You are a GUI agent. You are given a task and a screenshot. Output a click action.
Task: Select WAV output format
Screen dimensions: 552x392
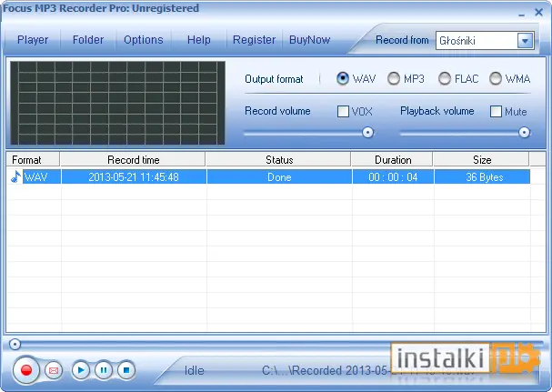[343, 78]
